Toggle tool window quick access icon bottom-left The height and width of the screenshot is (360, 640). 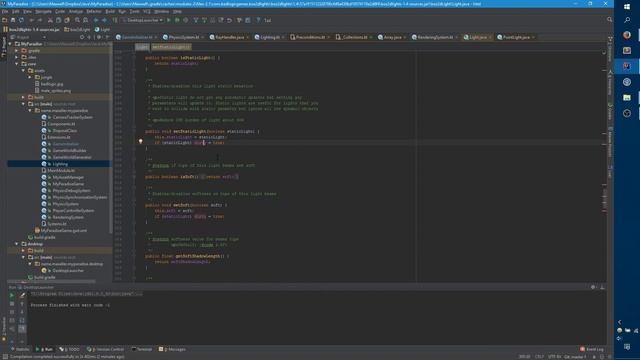(x=5, y=357)
